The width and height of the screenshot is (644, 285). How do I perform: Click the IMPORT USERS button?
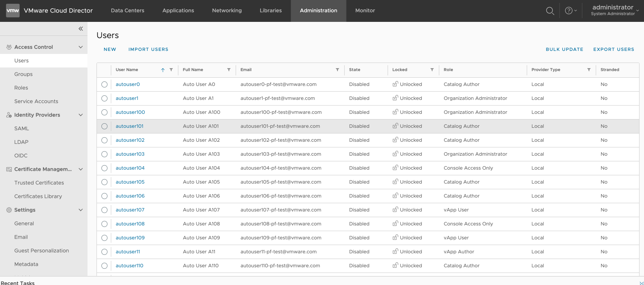point(148,49)
